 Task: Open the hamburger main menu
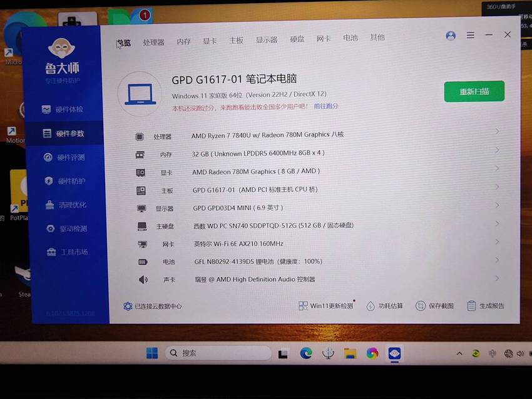470,35
